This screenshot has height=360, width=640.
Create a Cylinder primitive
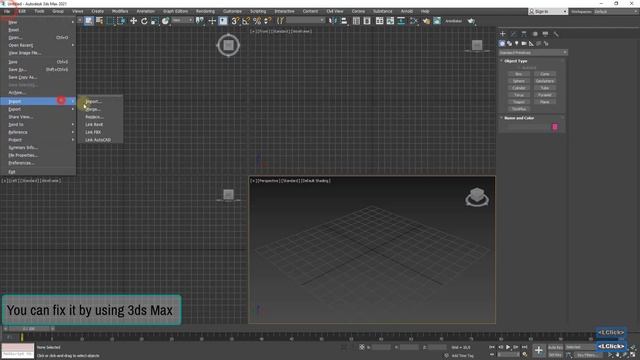[x=519, y=88]
